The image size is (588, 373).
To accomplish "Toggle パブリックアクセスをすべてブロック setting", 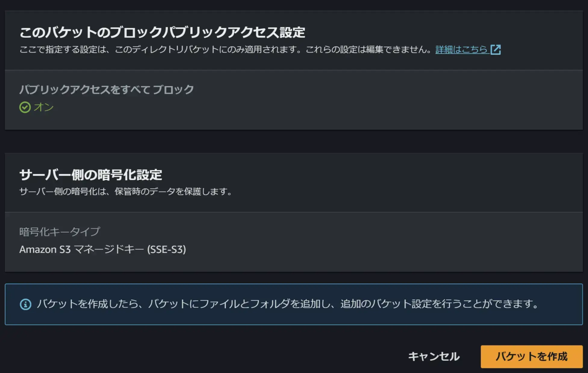I will 106,90.
